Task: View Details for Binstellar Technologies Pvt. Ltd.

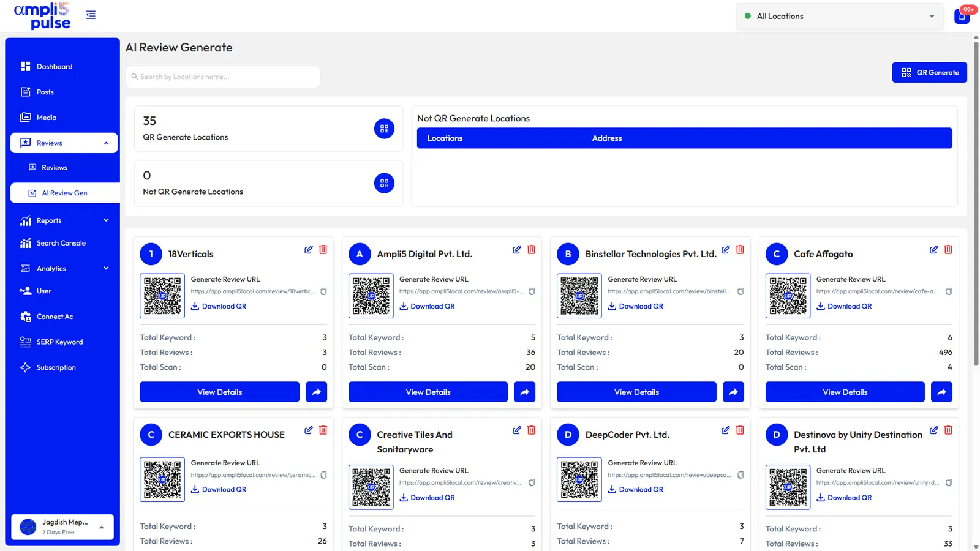Action: pyautogui.click(x=636, y=392)
